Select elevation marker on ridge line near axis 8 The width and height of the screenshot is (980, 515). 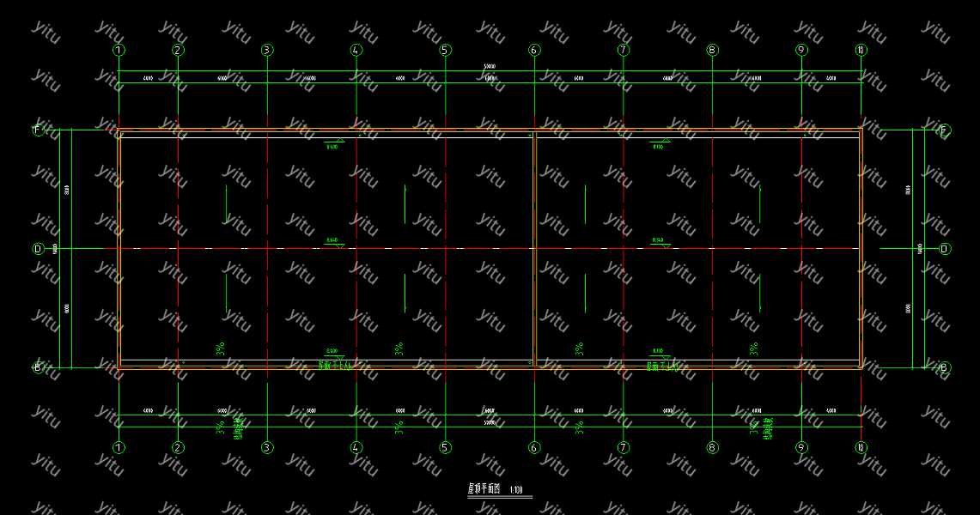(x=659, y=242)
